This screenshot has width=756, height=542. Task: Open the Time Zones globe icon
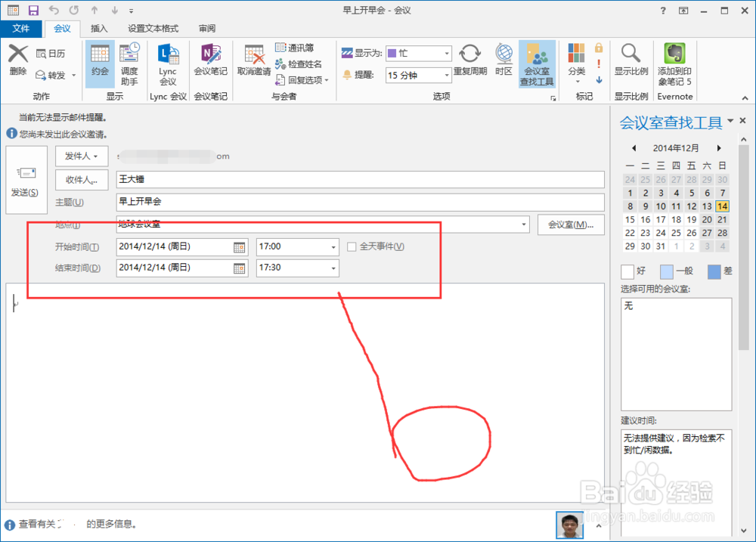click(x=503, y=54)
